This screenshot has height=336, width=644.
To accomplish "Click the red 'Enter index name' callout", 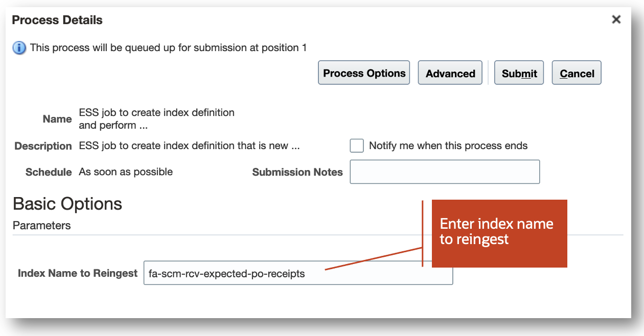I will 499,232.
